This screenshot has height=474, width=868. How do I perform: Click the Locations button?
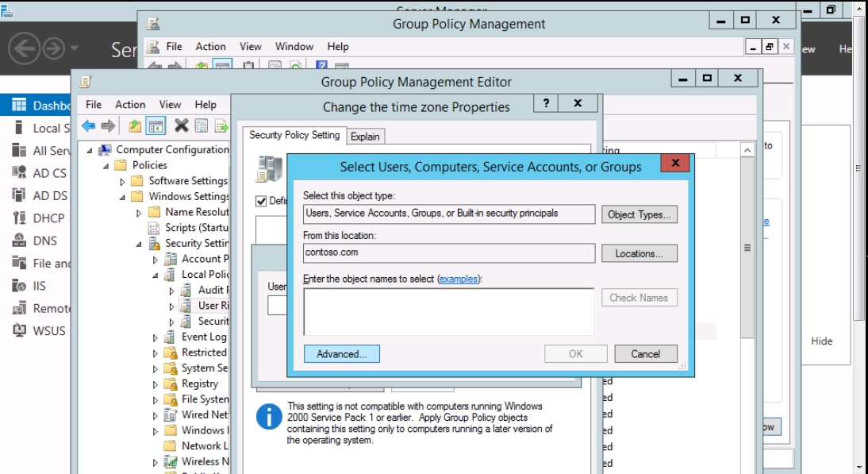click(639, 253)
